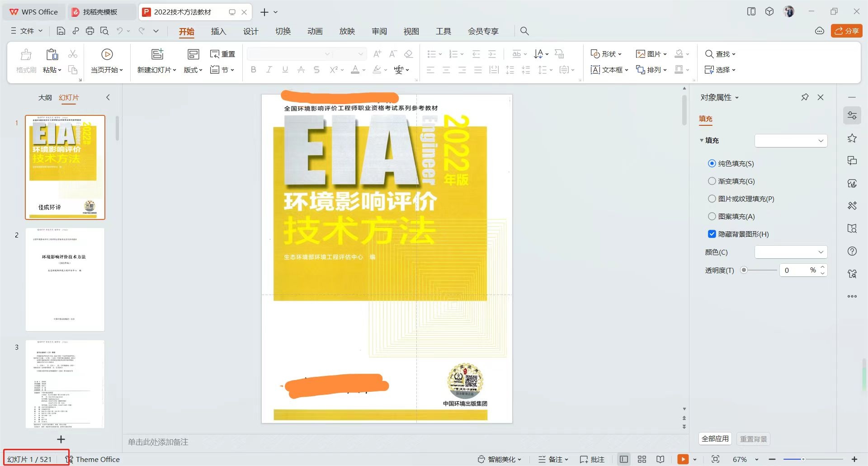Add a comment with the 批注 icon
The height and width of the screenshot is (466, 868).
[592, 459]
